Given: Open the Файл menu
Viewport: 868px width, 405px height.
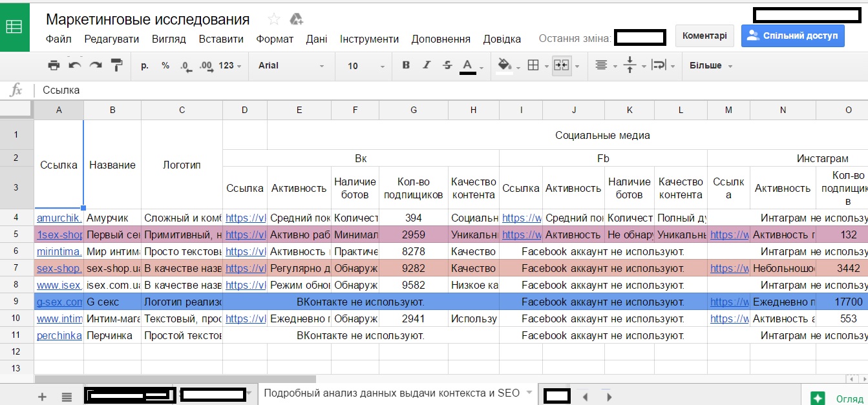Looking at the screenshot, I should tap(59, 39).
